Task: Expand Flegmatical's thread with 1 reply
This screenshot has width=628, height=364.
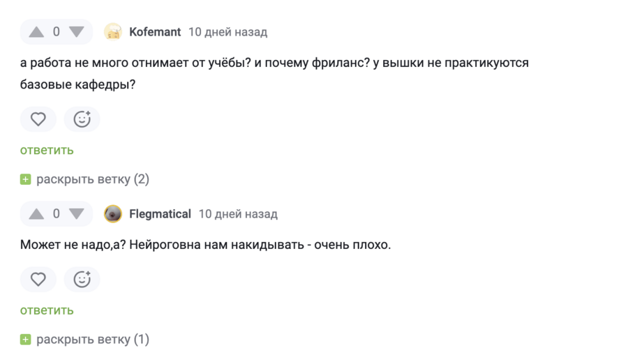Action: pos(93,340)
